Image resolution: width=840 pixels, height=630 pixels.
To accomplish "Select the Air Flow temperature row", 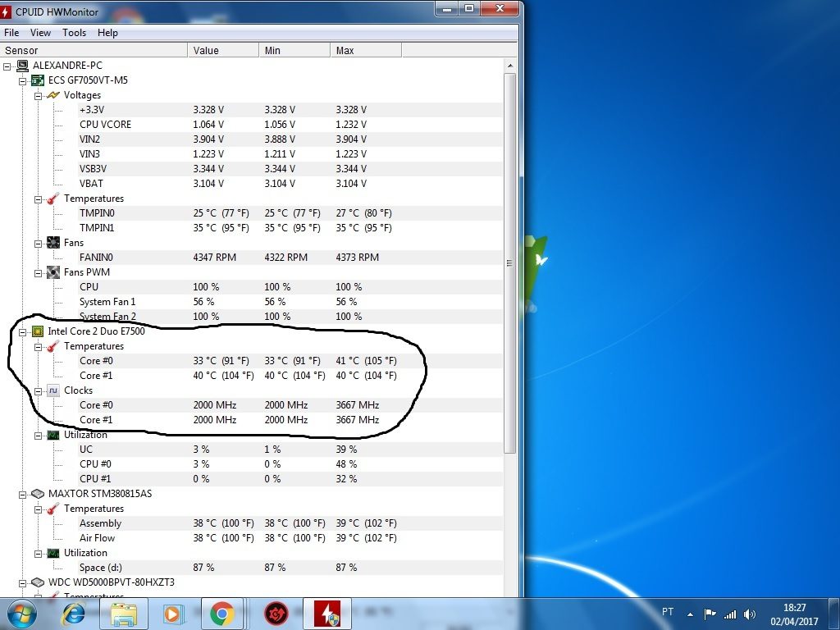I will [x=290, y=538].
